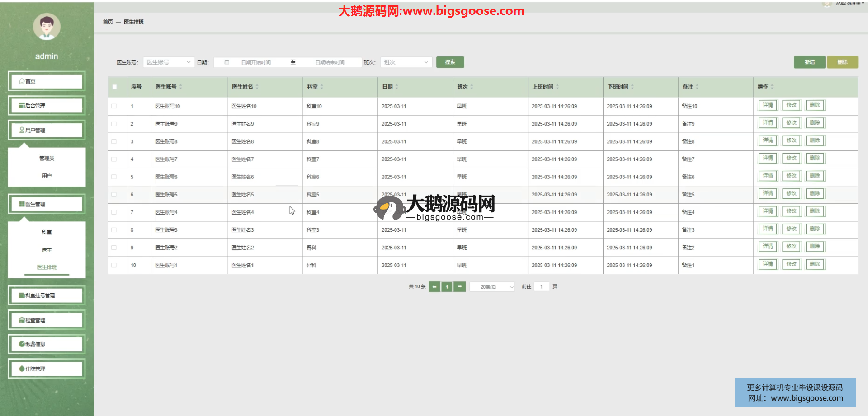Open the 科室 submenu item

(47, 232)
